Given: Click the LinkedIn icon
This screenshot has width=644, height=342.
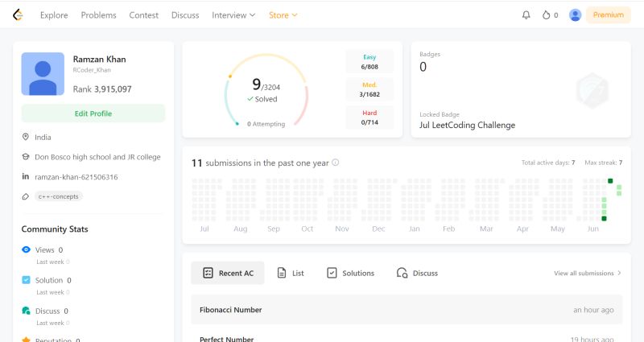Looking at the screenshot, I should click(x=26, y=176).
